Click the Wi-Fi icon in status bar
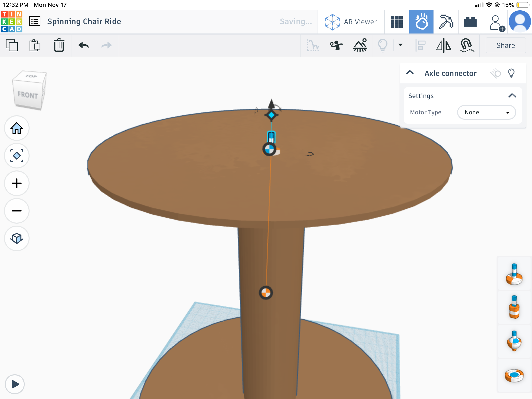The image size is (532, 399). (489, 5)
